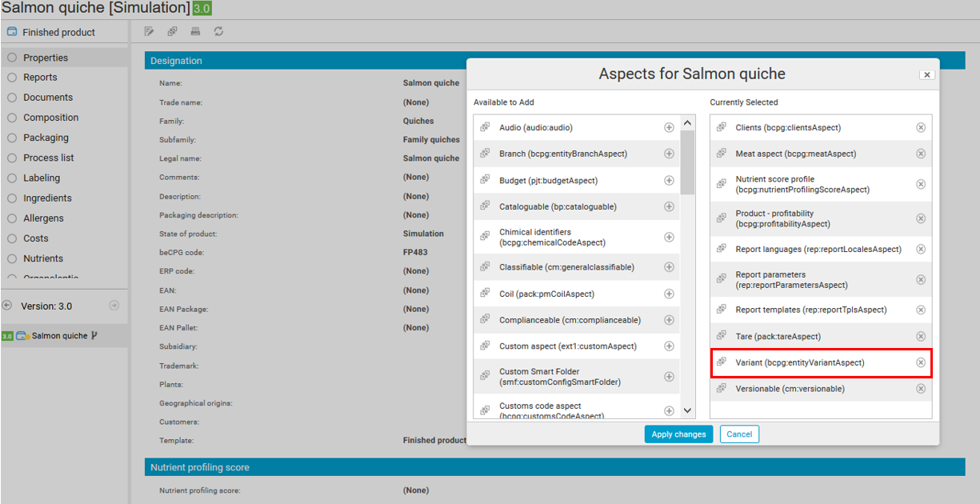This screenshot has width=980, height=504.
Task: Add the Budget aspect with plus icon
Action: [669, 181]
